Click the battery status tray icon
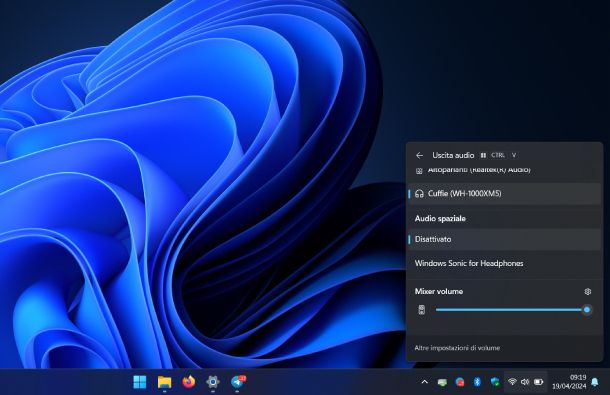This screenshot has width=610, height=395. coord(538,382)
